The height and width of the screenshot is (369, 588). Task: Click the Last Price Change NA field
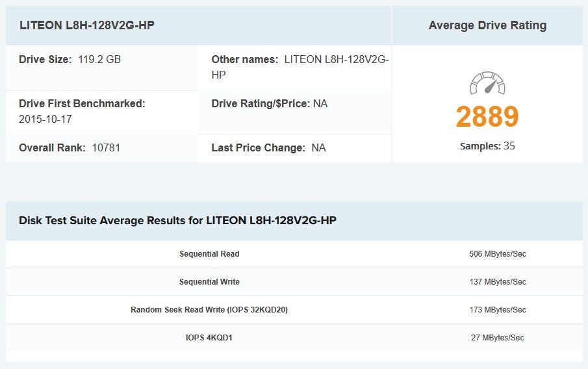tap(268, 147)
